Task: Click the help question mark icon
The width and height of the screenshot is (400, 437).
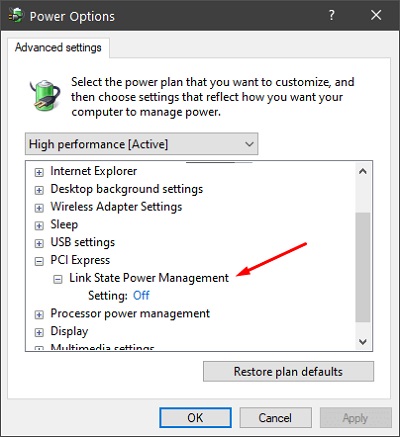Action: 331,15
